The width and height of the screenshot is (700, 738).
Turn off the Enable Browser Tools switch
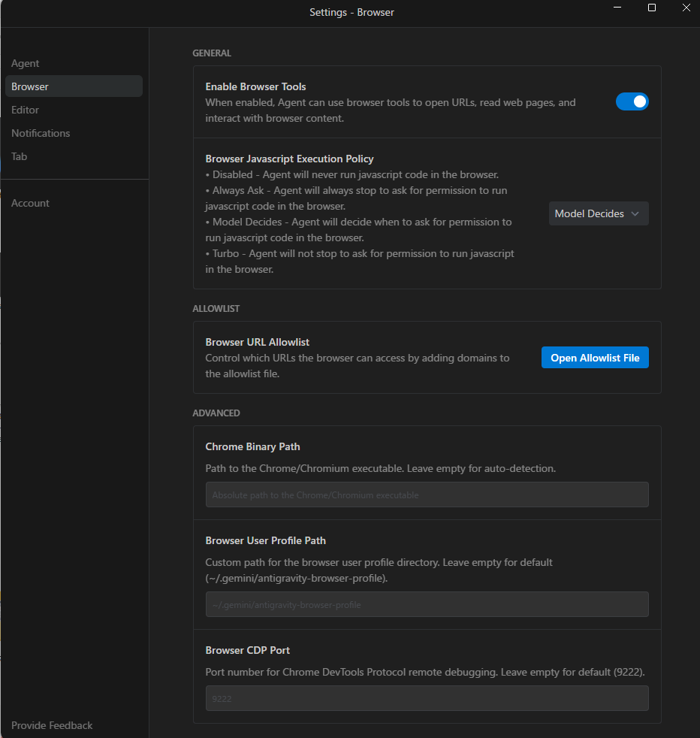[632, 101]
